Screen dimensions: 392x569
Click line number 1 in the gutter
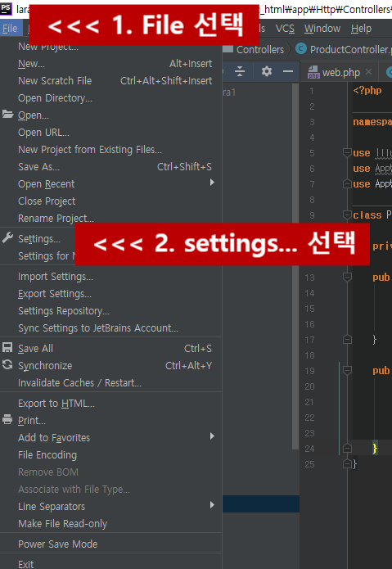coord(312,91)
